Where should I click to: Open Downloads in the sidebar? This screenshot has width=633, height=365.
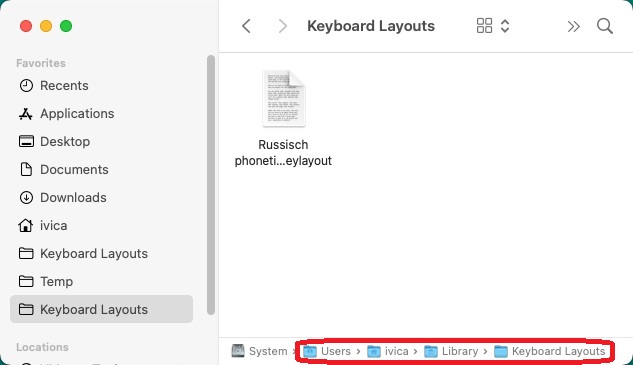click(x=101, y=197)
